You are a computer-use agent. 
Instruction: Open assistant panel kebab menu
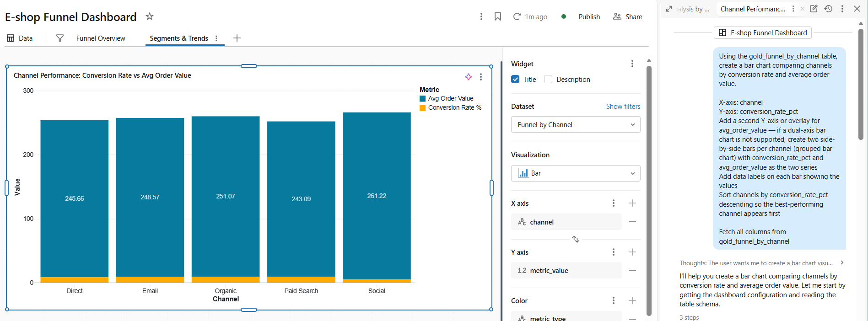(842, 9)
